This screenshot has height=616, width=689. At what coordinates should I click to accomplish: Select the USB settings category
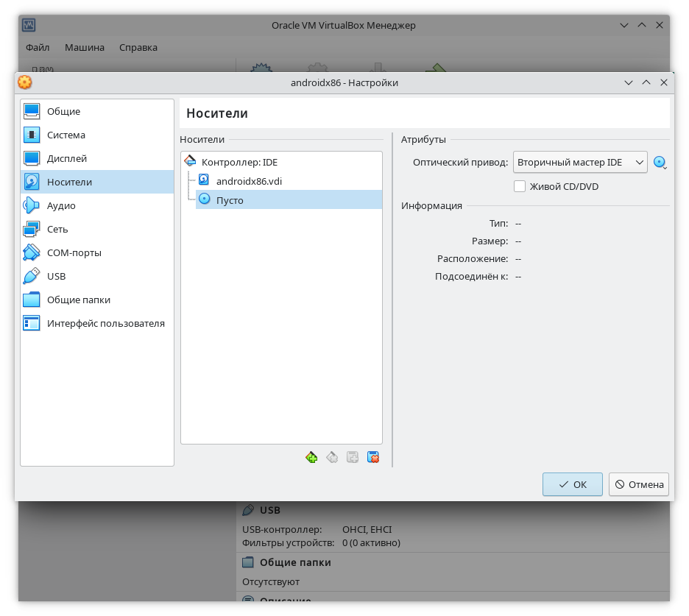[56, 276]
